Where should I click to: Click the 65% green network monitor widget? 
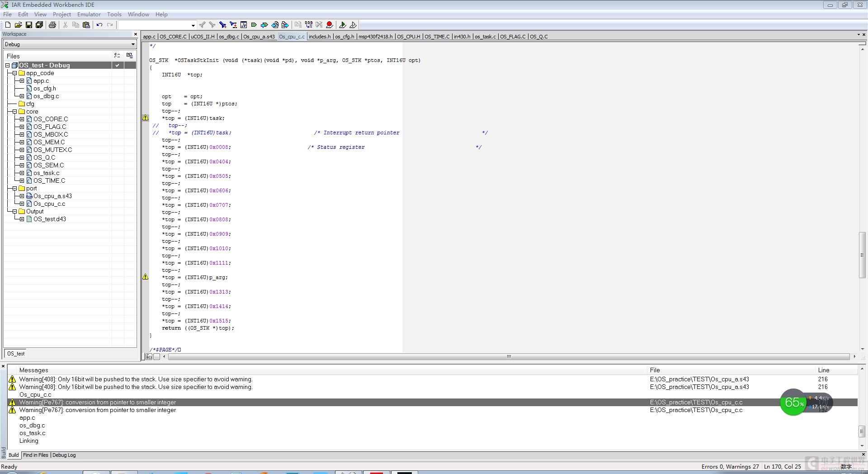tap(793, 403)
